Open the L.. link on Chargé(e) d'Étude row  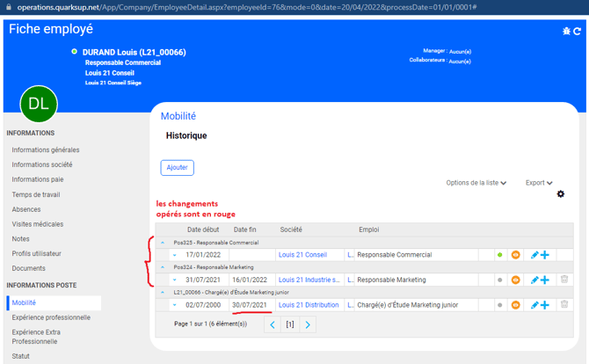tap(350, 305)
